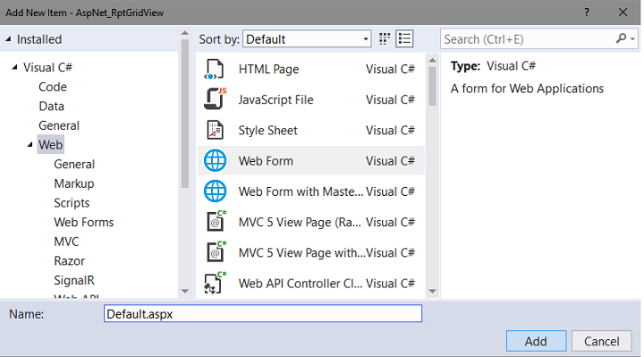Open the Sort by Default dropdown
The width and height of the screenshot is (644, 357).
click(x=307, y=39)
